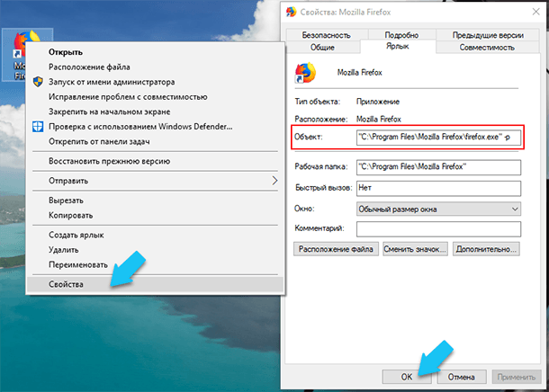Click the Рабочая папка input field

438,167
